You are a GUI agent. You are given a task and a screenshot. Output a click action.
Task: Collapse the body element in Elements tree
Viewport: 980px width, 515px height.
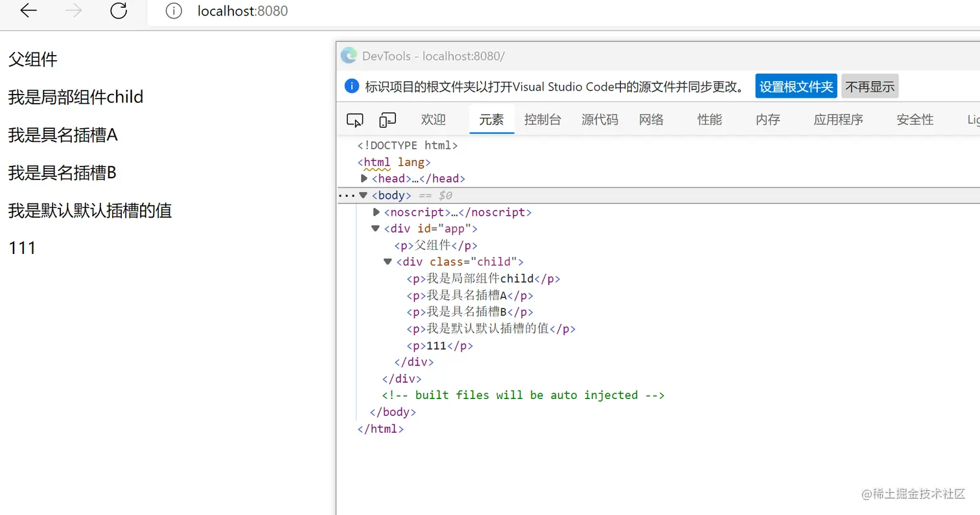point(363,195)
